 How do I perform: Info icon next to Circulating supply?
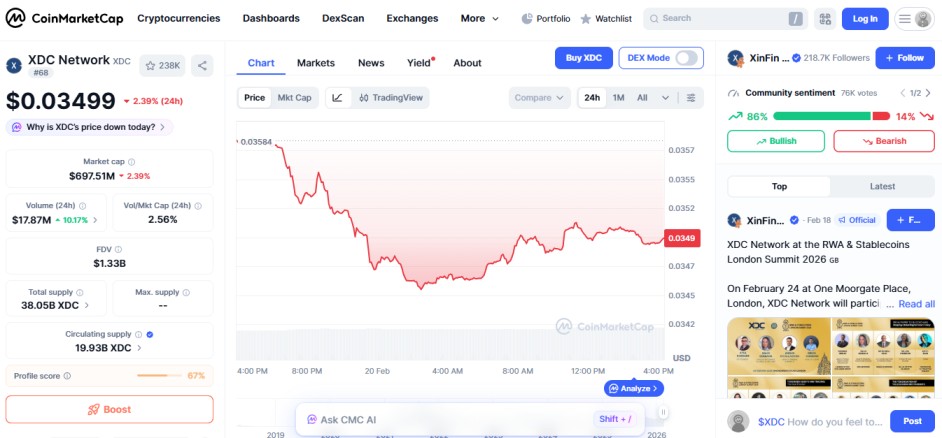pos(139,335)
